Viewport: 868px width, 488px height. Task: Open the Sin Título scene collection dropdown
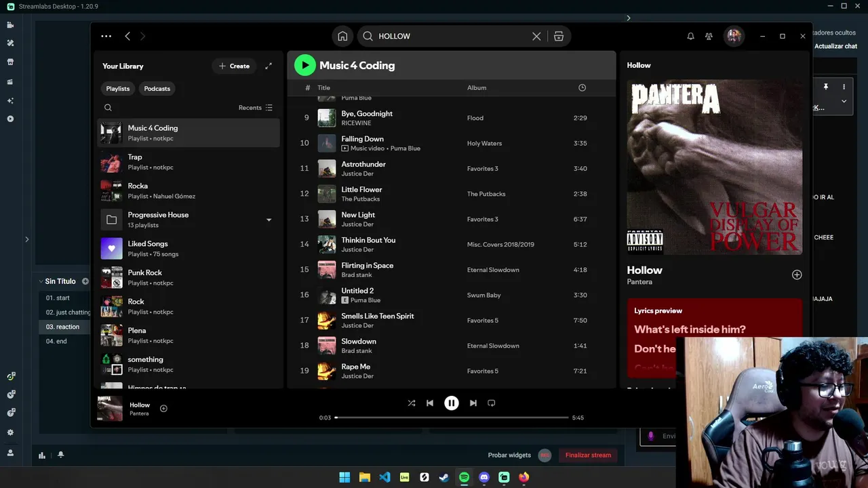tap(57, 281)
